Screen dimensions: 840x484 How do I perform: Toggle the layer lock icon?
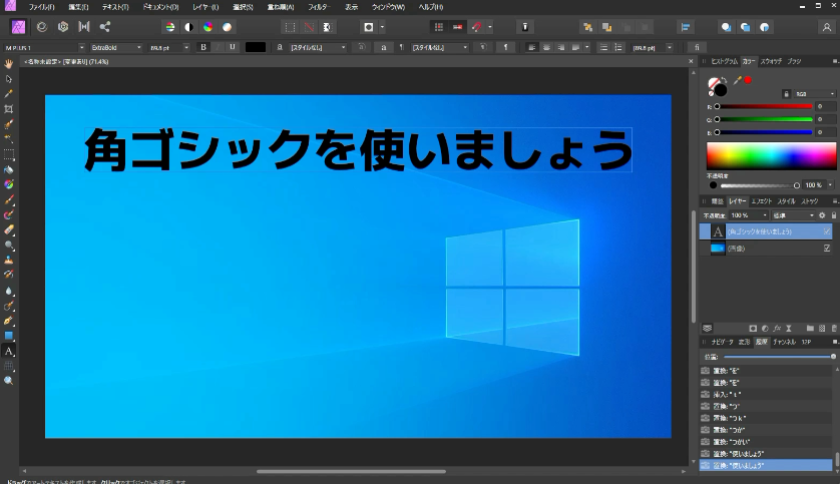(x=834, y=215)
